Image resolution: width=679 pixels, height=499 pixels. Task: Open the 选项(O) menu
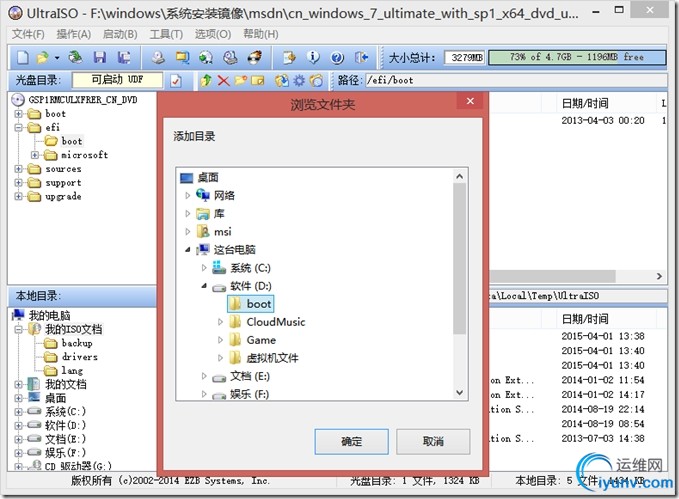point(213,34)
